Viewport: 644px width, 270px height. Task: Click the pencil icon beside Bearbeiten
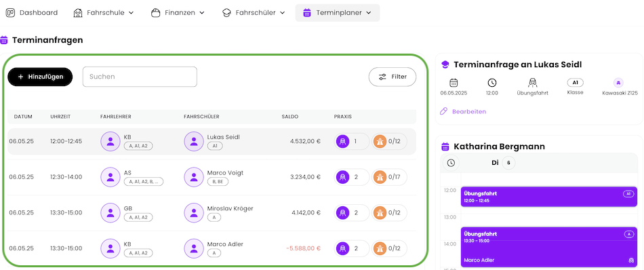[x=443, y=111]
